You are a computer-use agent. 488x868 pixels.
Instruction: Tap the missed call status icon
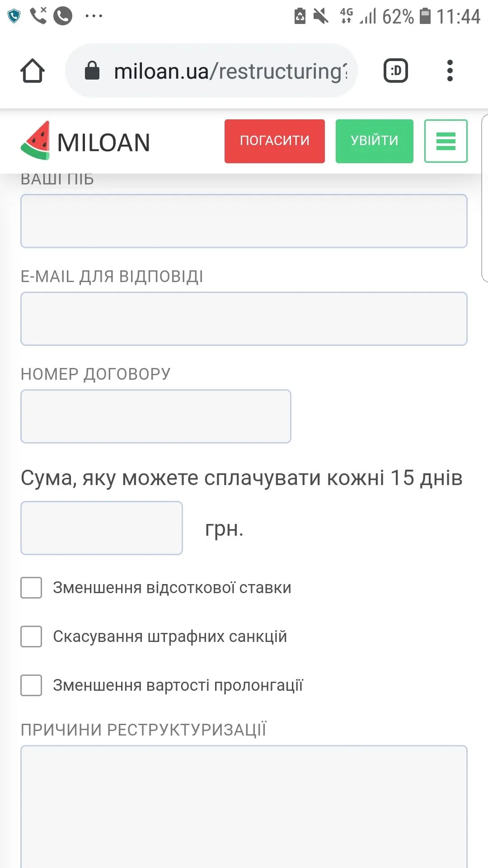point(38,15)
